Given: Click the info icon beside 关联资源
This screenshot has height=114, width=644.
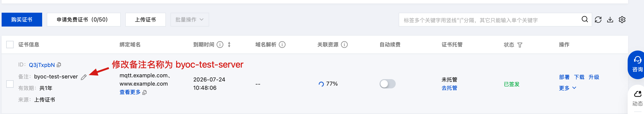Looking at the screenshot, I should pos(344,45).
